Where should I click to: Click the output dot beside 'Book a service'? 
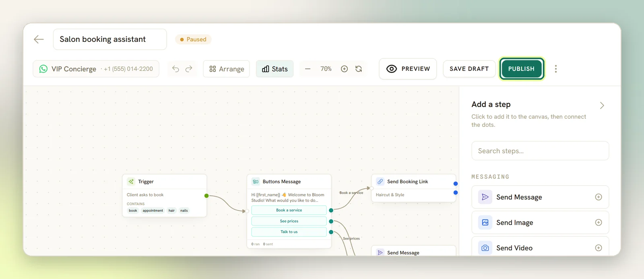331,210
